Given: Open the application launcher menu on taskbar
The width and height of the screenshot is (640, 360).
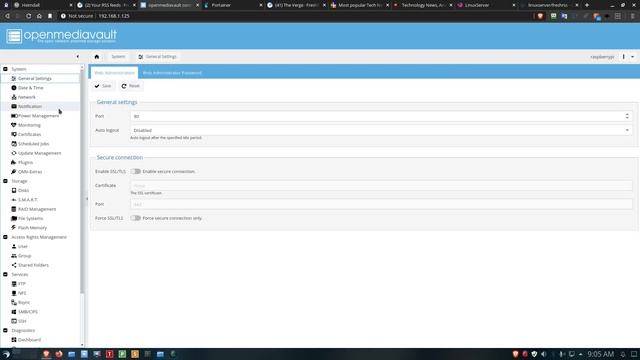Looking at the screenshot, I should [6, 354].
